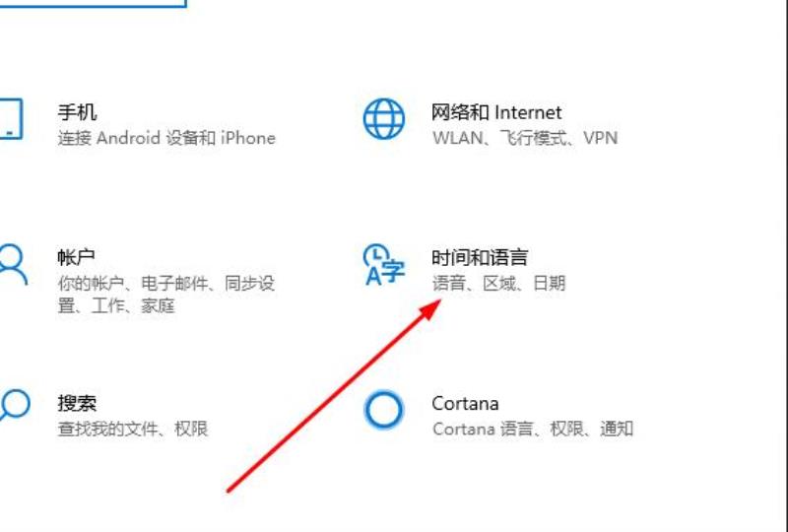
Task: Click the 查找我的文件、权限 description
Action: [133, 429]
